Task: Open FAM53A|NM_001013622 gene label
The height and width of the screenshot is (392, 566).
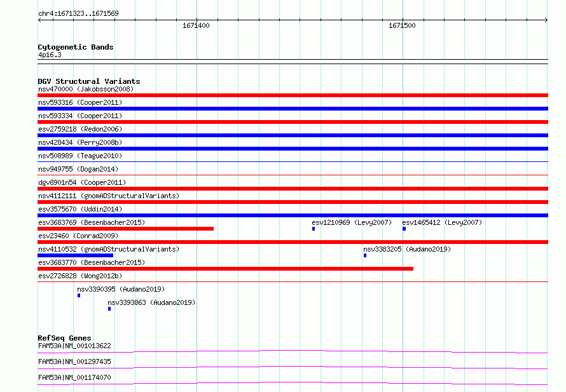Action: click(74, 346)
